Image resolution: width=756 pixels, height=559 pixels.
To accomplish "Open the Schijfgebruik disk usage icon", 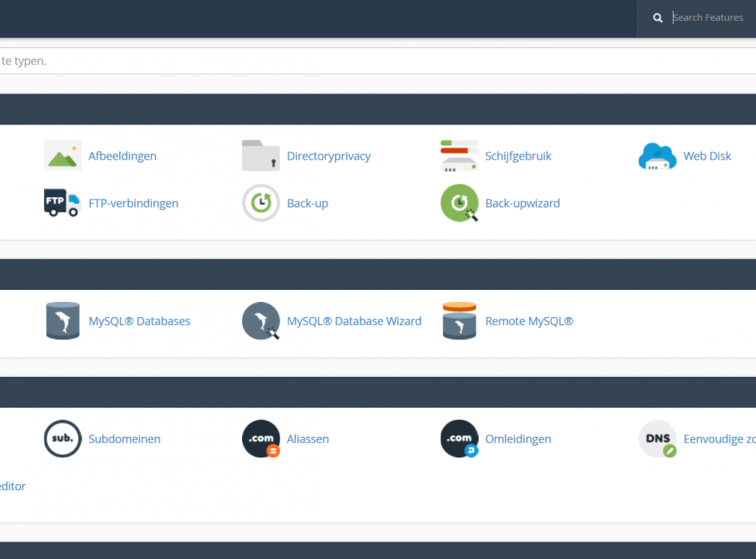I will point(460,156).
